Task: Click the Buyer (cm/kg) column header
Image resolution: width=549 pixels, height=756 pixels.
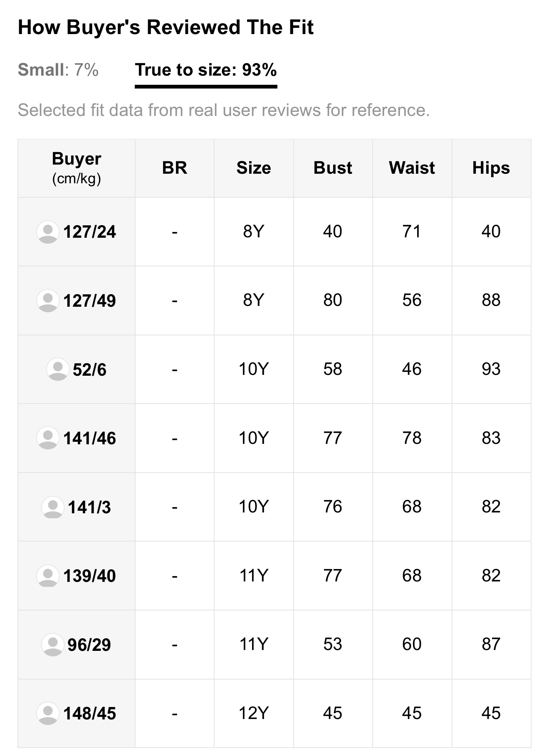Action: pyautogui.click(x=77, y=168)
